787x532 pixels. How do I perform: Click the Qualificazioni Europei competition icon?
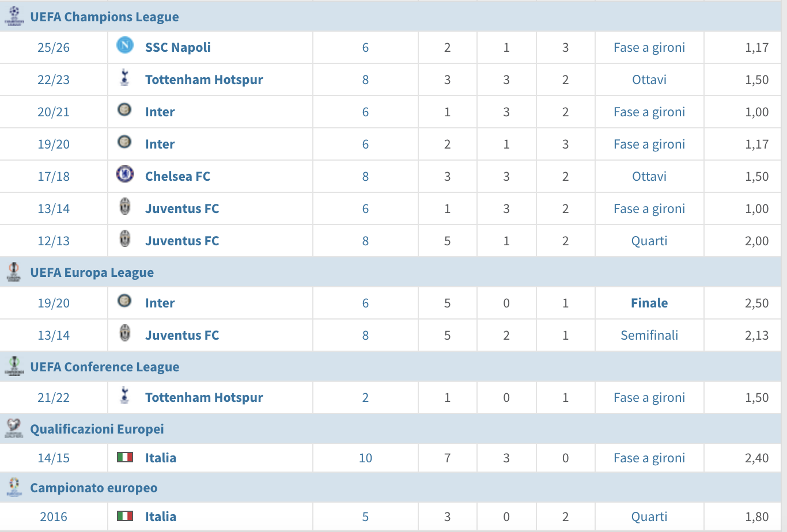14,428
